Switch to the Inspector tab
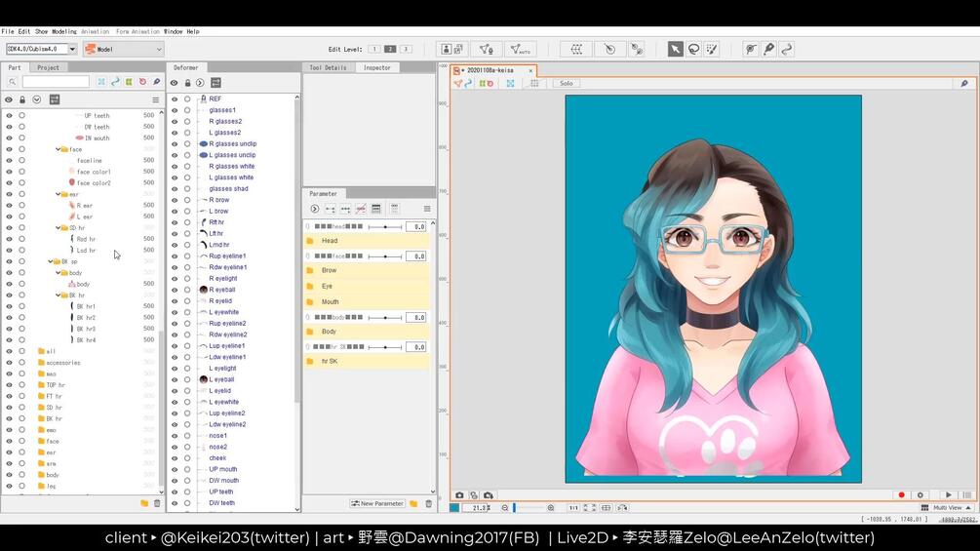 (376, 67)
